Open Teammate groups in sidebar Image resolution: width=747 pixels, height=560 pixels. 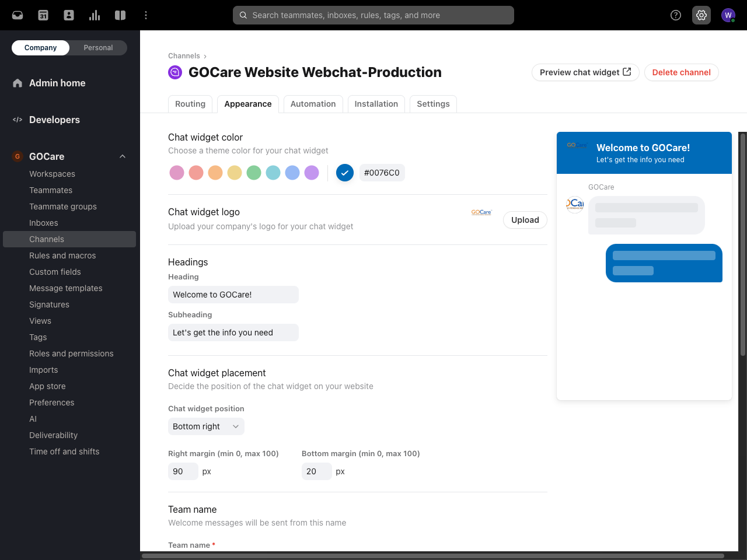coord(63,206)
